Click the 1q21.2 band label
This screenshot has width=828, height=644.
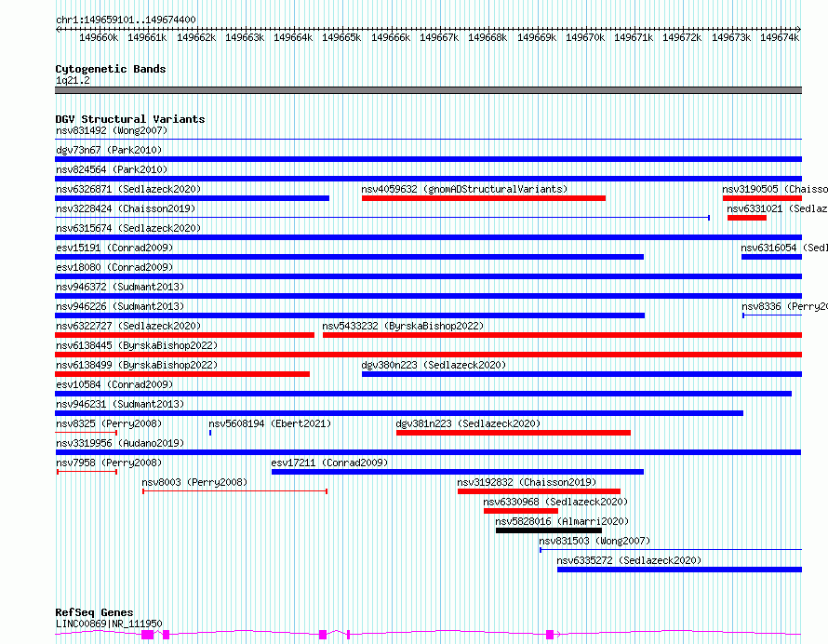tap(73, 80)
